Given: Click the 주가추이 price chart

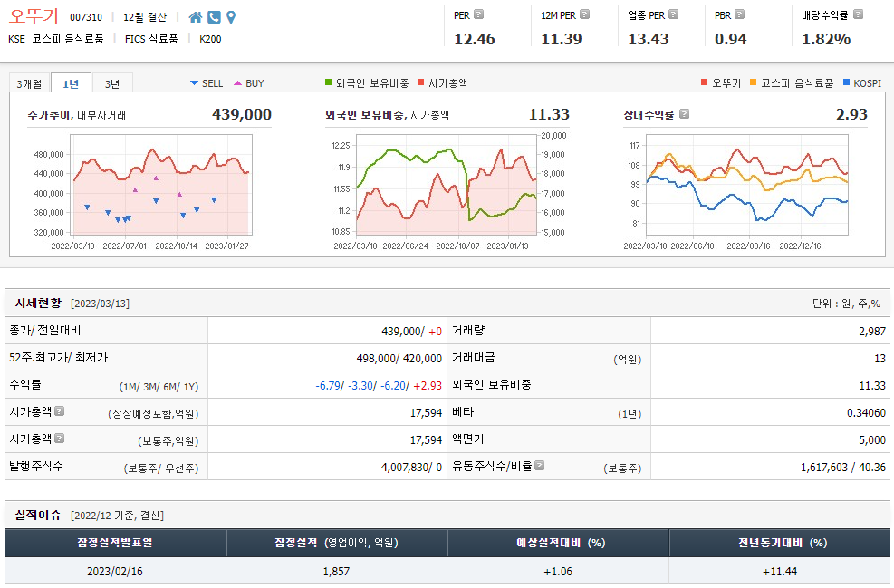Looking at the screenshot, I should pos(161,185).
